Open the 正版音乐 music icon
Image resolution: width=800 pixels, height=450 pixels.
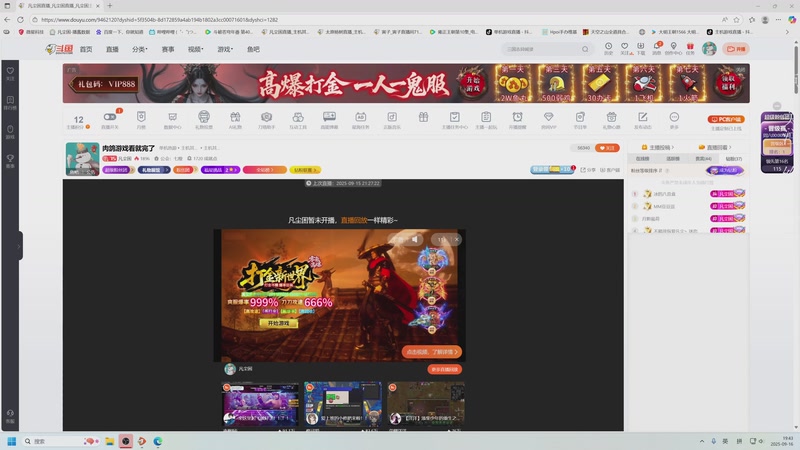(x=392, y=120)
